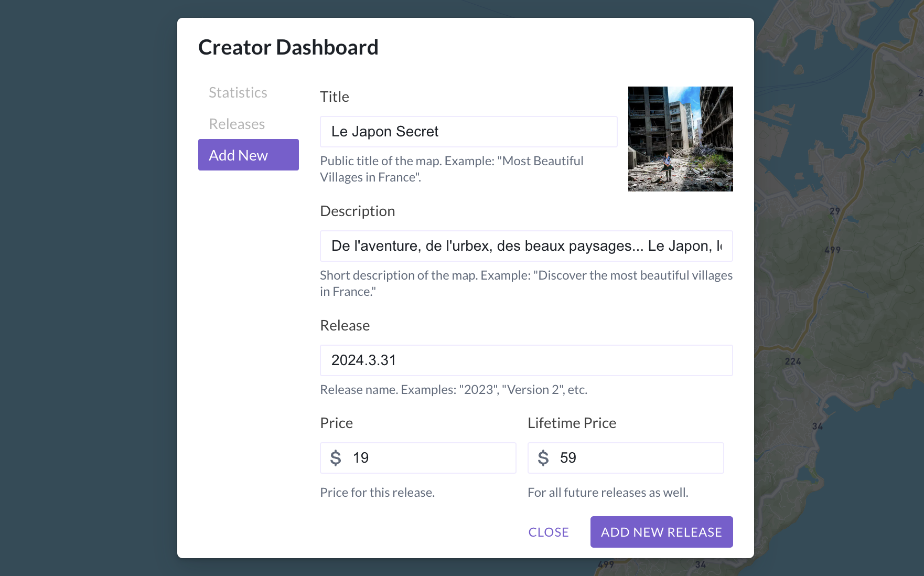Screen dimensions: 924x576
Task: Click the Description text field
Action: click(x=526, y=246)
